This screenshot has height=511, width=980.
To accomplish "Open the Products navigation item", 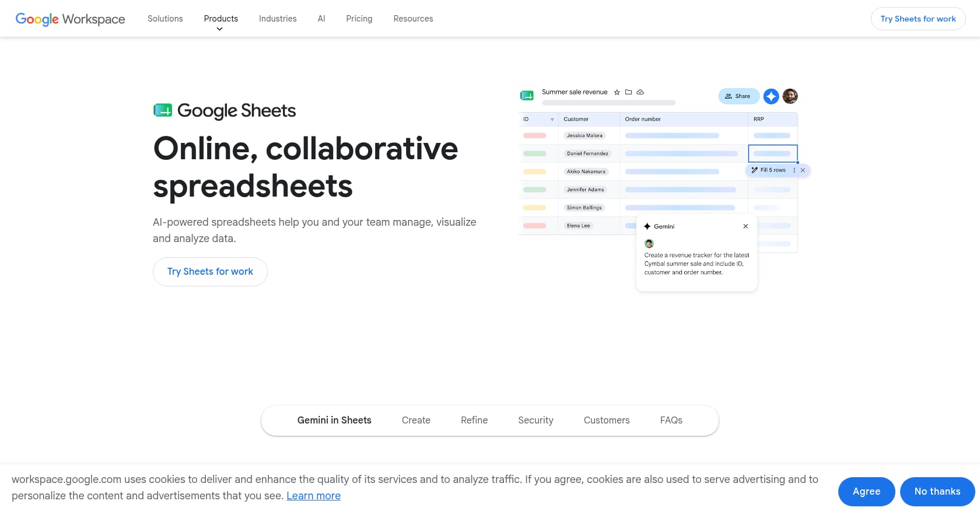I will (221, 19).
